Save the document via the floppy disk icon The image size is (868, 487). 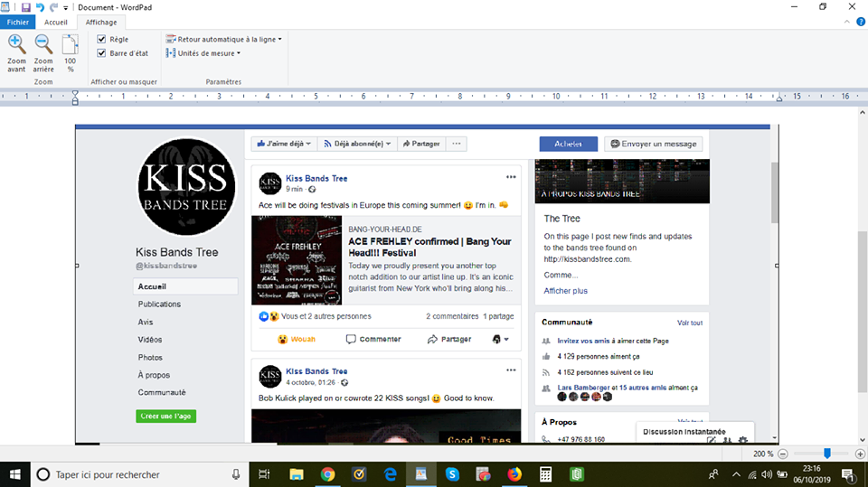(26, 7)
